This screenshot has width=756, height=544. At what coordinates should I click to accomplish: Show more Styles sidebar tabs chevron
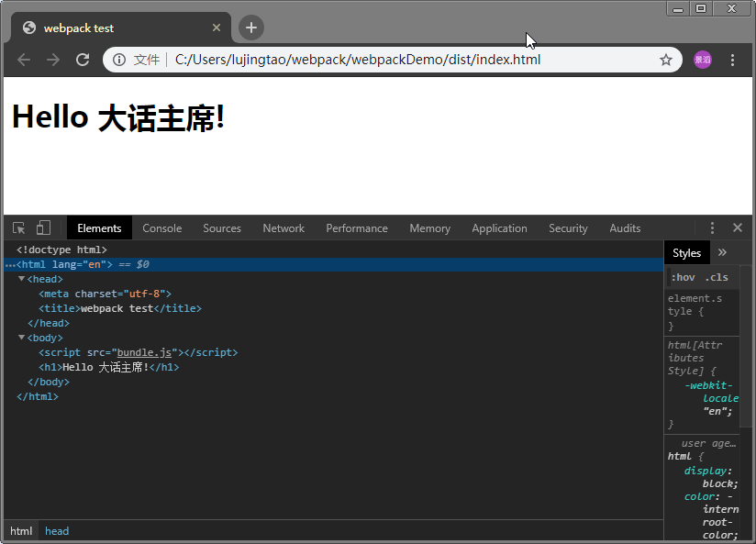click(x=722, y=252)
